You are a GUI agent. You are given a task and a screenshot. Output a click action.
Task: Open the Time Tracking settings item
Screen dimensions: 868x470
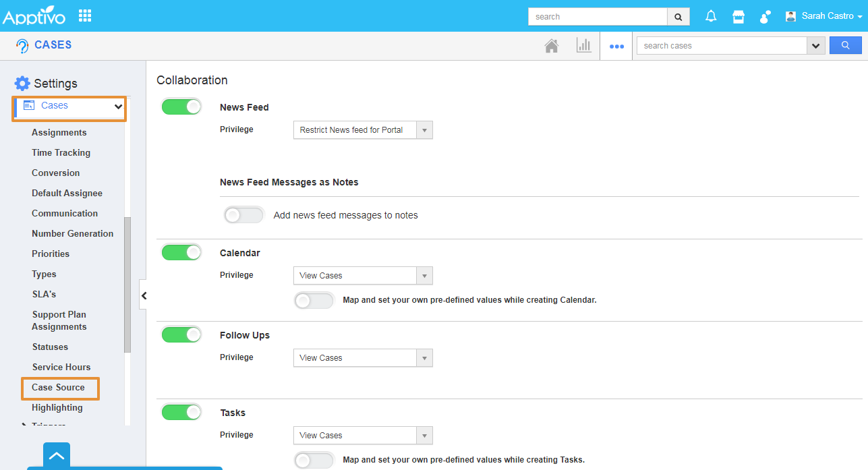pos(61,153)
